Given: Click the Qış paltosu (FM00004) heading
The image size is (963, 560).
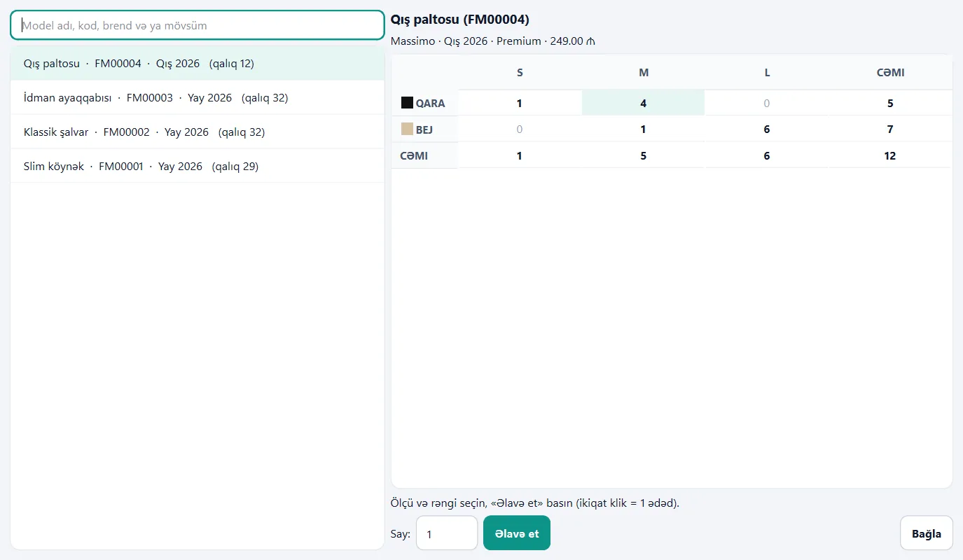Looking at the screenshot, I should (x=460, y=19).
